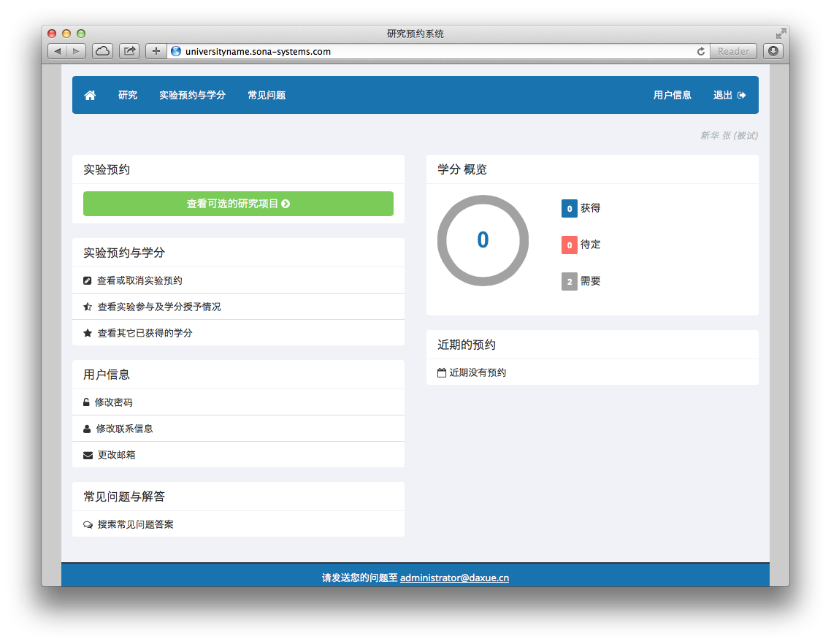Reload page with refresh icon
The image size is (831, 644).
pyautogui.click(x=700, y=51)
